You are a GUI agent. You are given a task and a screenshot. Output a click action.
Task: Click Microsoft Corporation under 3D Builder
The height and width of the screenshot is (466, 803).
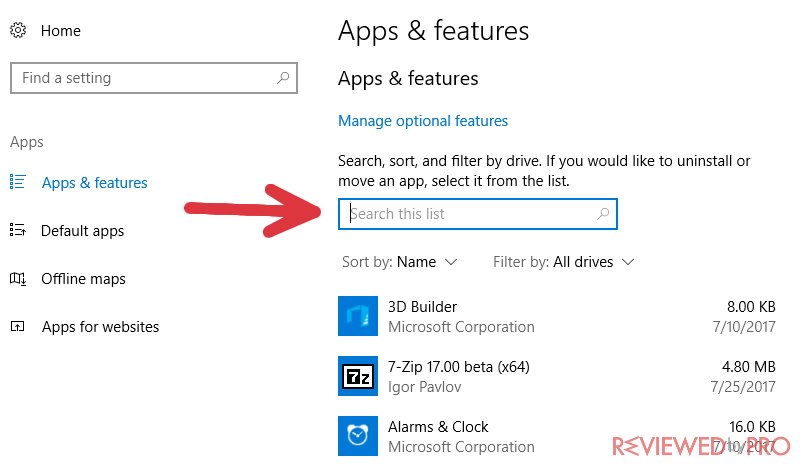point(461,327)
